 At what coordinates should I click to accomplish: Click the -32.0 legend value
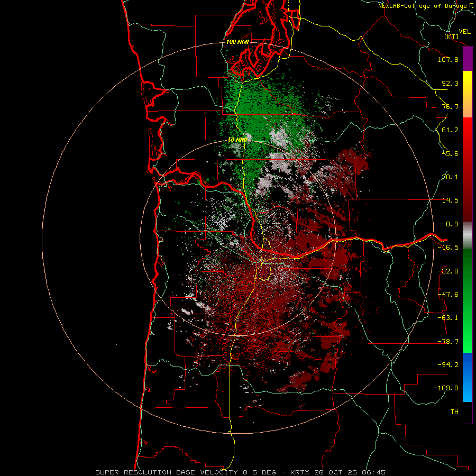pyautogui.click(x=448, y=271)
